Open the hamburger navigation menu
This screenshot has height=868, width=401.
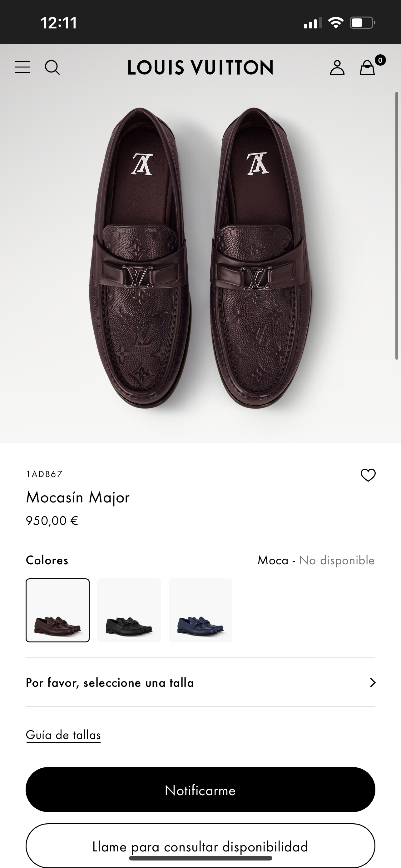(x=22, y=67)
